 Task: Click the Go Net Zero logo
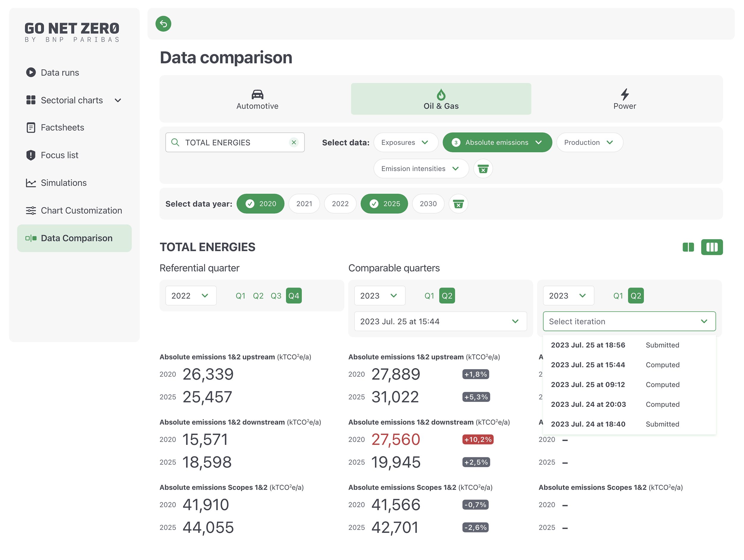[72, 32]
